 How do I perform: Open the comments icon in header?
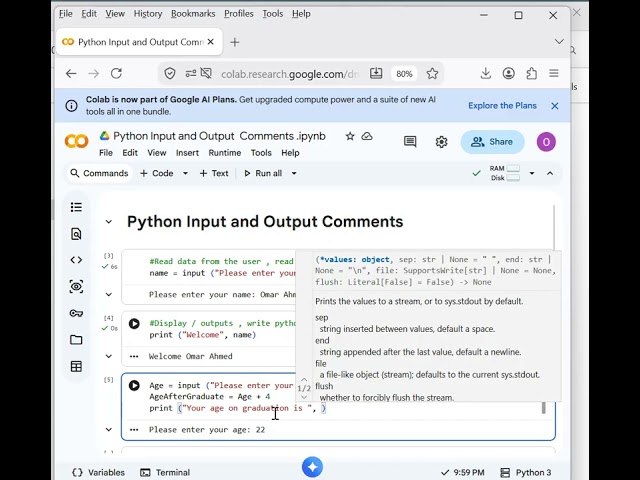(x=410, y=142)
